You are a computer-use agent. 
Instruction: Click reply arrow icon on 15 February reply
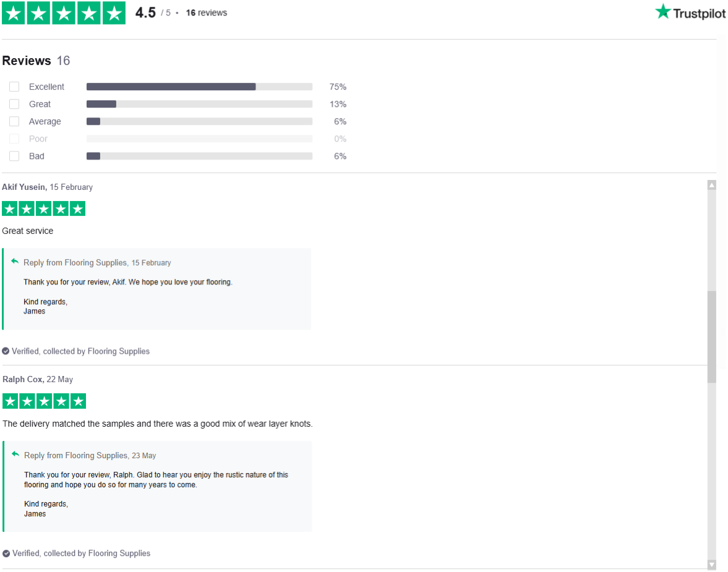(15, 262)
